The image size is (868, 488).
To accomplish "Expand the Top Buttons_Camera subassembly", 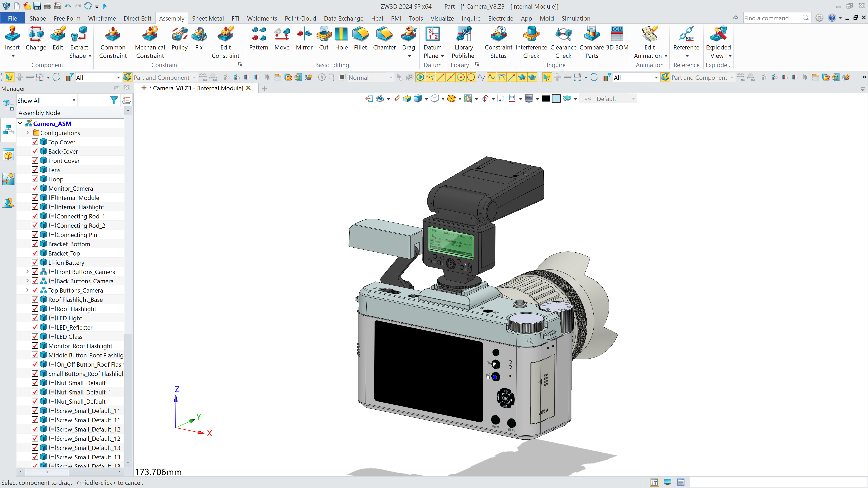I will pos(27,290).
